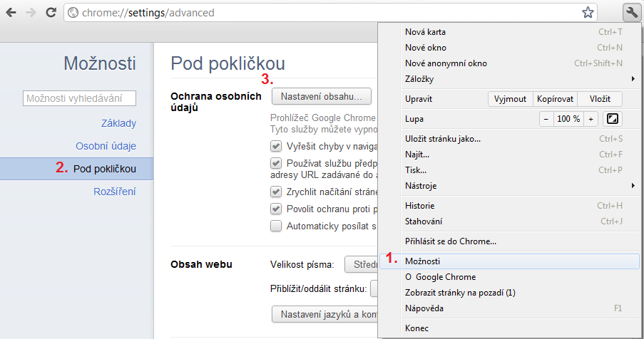Click the forward navigation arrow
The image size is (644, 339).
pos(31,12)
